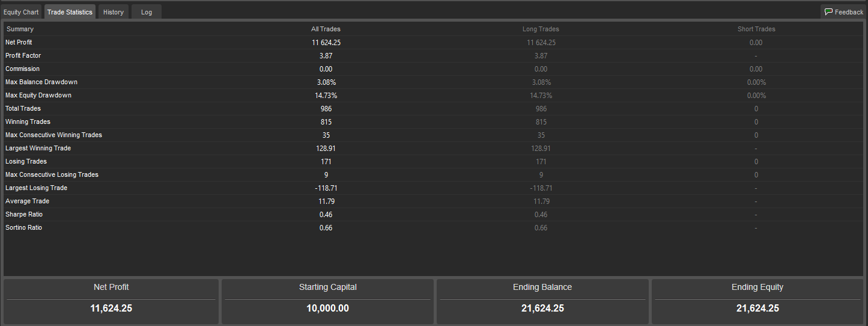This screenshot has width=868, height=326.
Task: Click the Max Equity Drawdown row label
Action: tap(38, 96)
